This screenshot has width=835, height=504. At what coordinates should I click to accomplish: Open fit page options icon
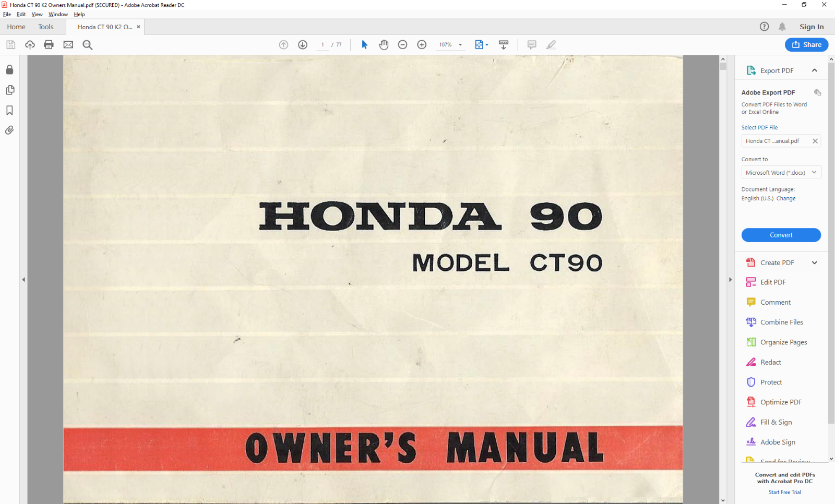[481, 45]
